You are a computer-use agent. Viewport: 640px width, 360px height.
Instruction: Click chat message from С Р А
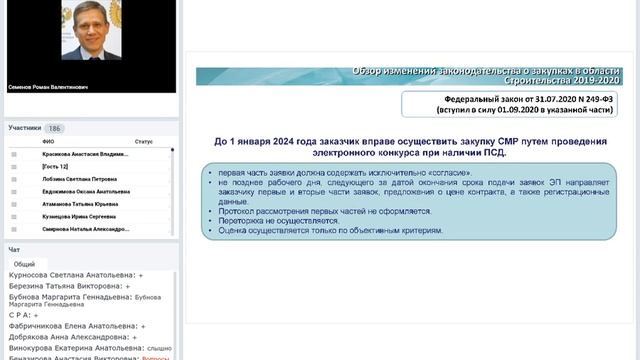[24, 315]
